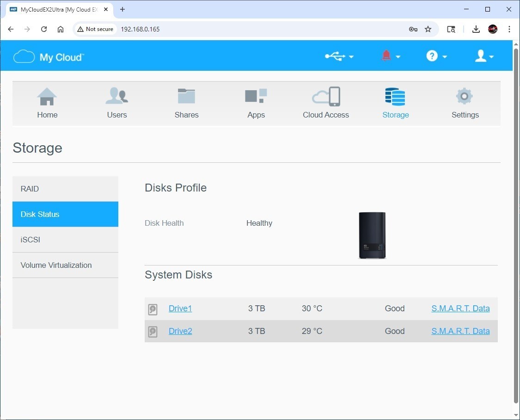Expand the USB devices dropdown
The image size is (520, 420).
(x=339, y=56)
